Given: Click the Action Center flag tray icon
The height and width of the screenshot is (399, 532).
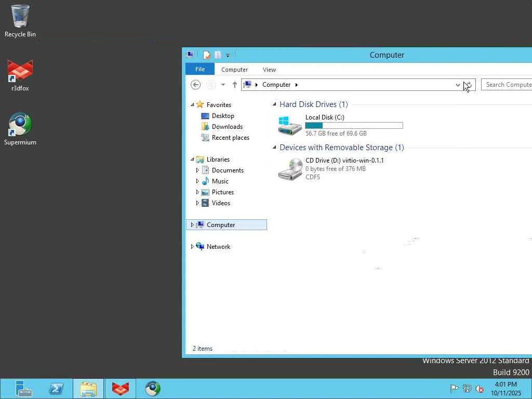Looking at the screenshot, I should pos(454,389).
